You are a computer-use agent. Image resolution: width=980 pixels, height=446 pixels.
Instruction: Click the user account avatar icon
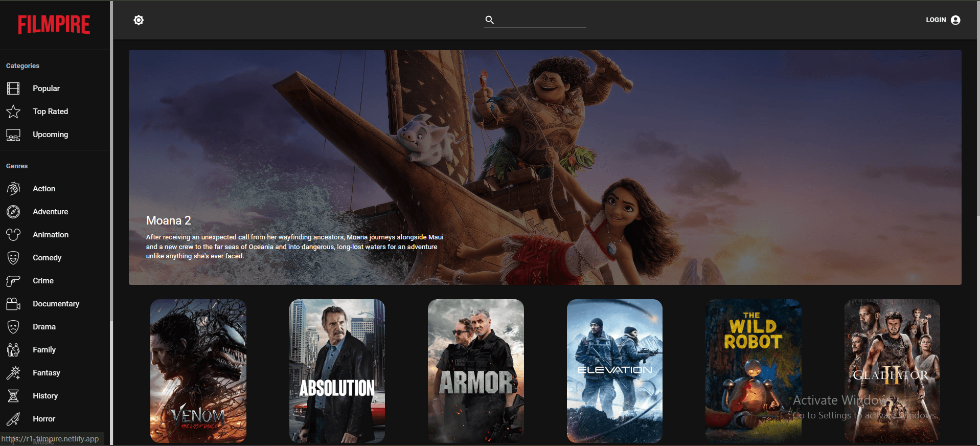pos(955,20)
